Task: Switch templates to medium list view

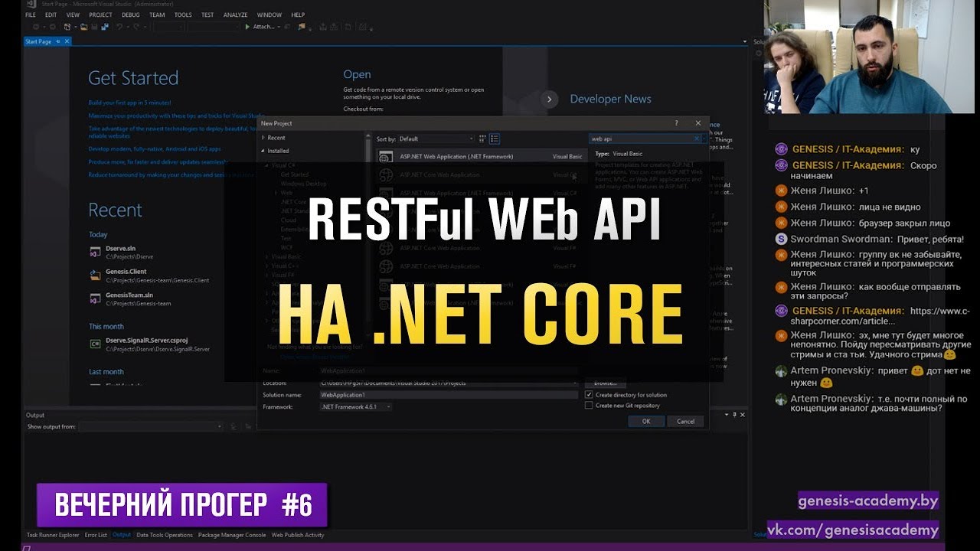Action: tap(495, 139)
